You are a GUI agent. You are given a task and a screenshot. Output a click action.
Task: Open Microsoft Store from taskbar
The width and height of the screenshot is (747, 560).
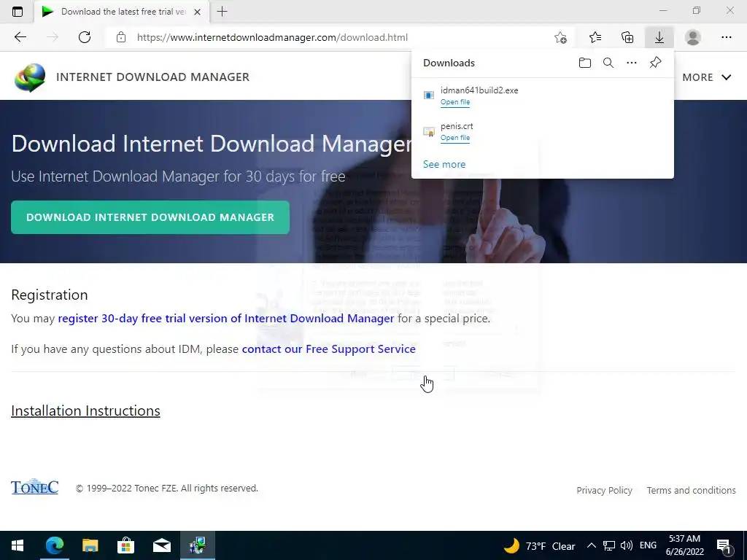pos(125,545)
